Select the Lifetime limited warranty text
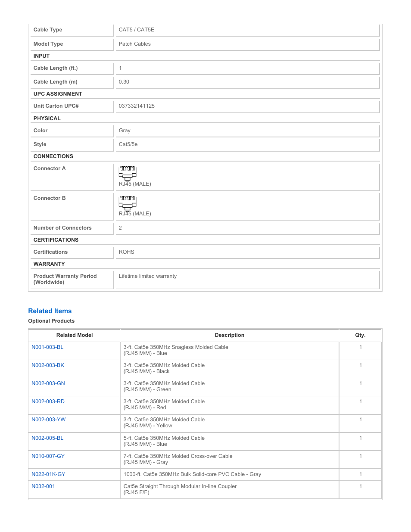 148,276
